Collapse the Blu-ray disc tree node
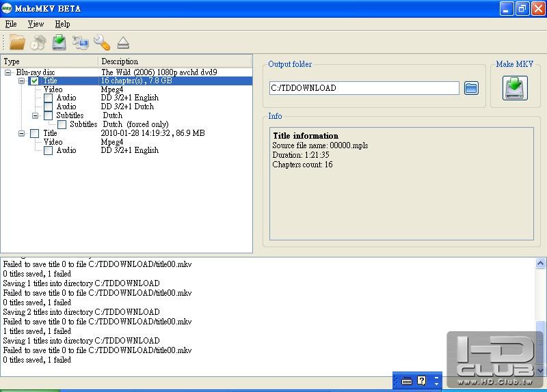Viewport: 547px width, 392px height. (8, 72)
